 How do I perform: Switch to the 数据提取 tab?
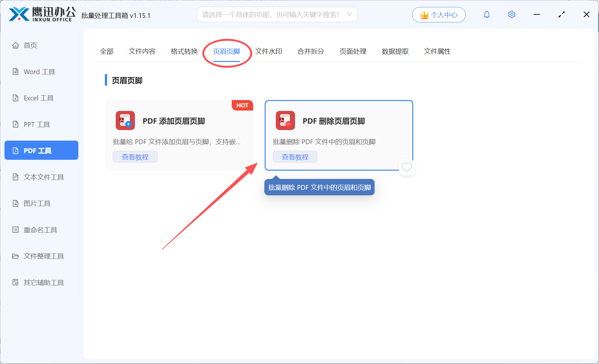(x=395, y=51)
